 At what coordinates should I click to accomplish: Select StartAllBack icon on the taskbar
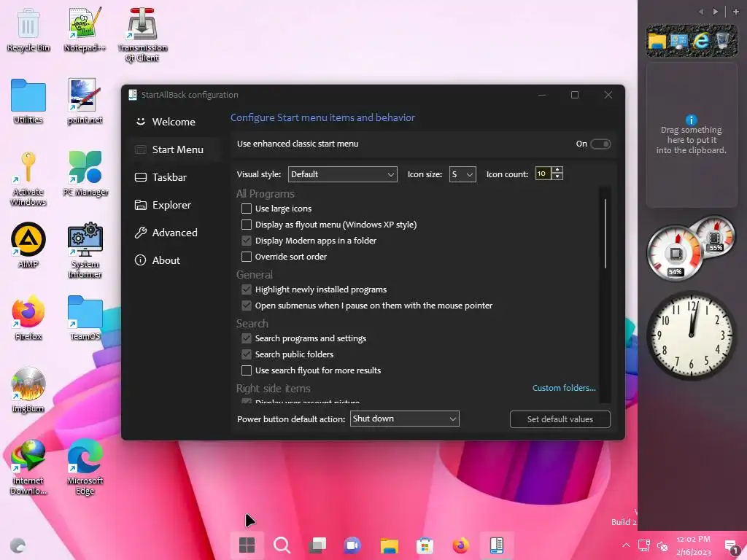pyautogui.click(x=496, y=545)
